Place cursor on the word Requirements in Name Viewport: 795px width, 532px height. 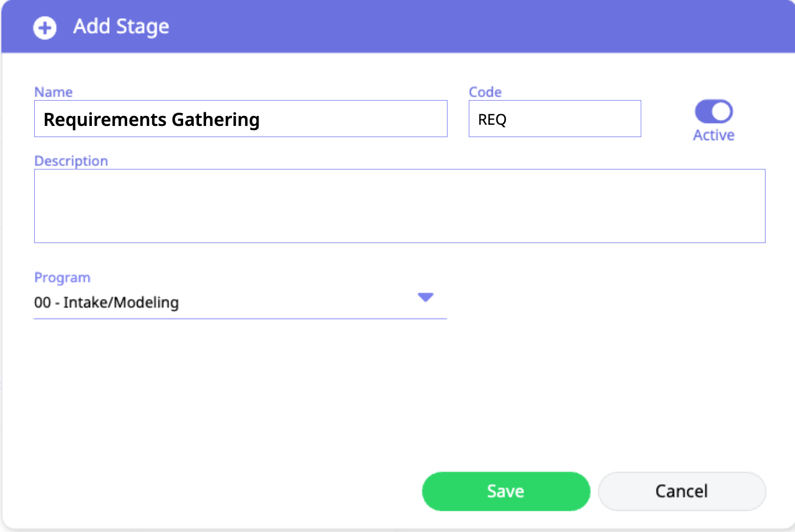pyautogui.click(x=105, y=119)
